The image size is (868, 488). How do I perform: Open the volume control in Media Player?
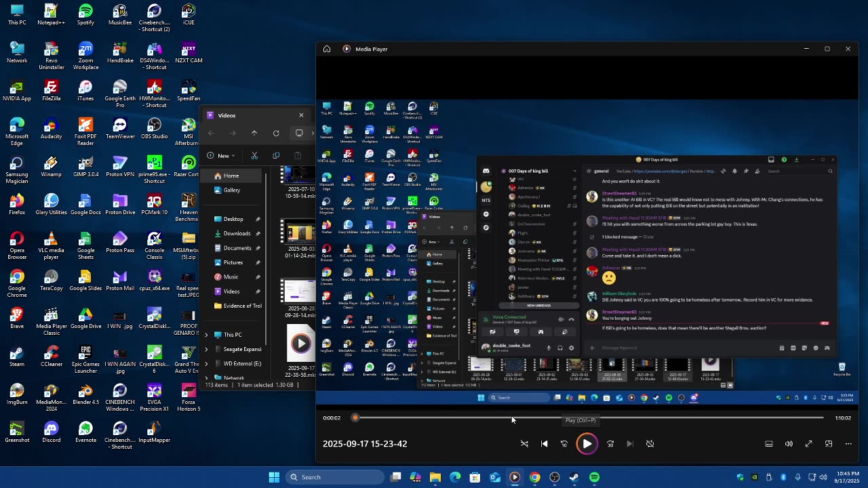789,444
